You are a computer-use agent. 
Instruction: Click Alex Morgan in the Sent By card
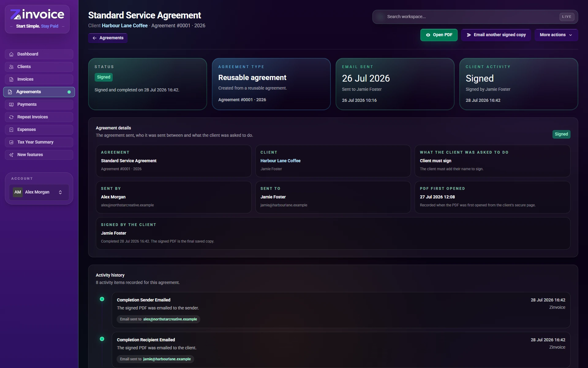tap(113, 197)
